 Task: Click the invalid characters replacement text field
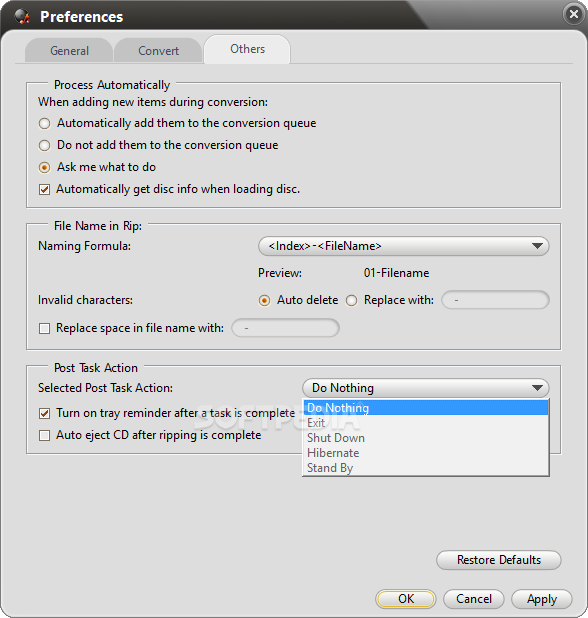(x=495, y=300)
